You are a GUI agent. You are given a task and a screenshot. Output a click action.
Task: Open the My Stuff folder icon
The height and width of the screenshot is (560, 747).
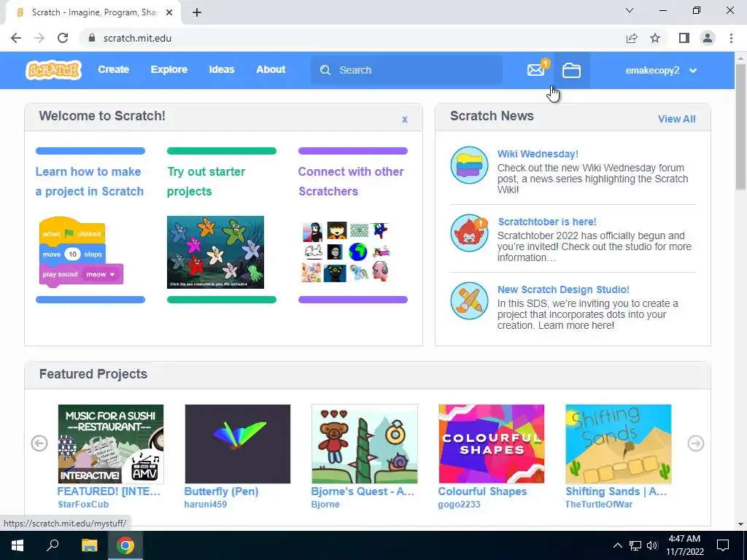point(571,71)
